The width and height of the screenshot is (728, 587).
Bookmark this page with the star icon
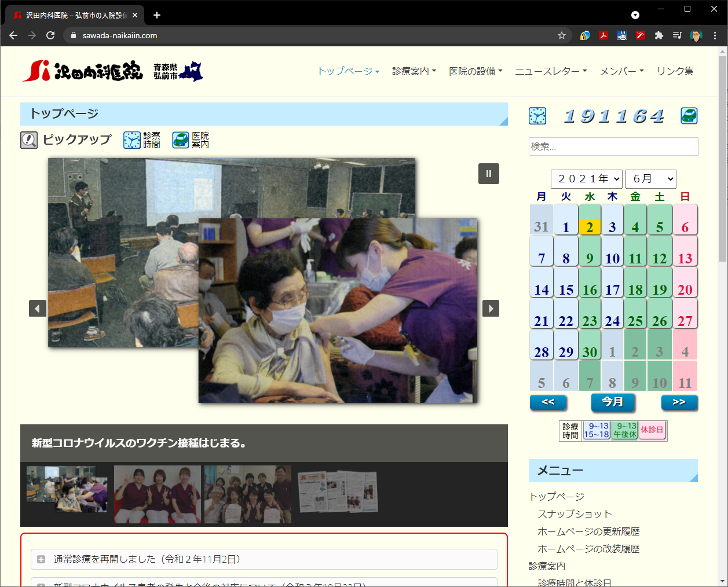562,35
